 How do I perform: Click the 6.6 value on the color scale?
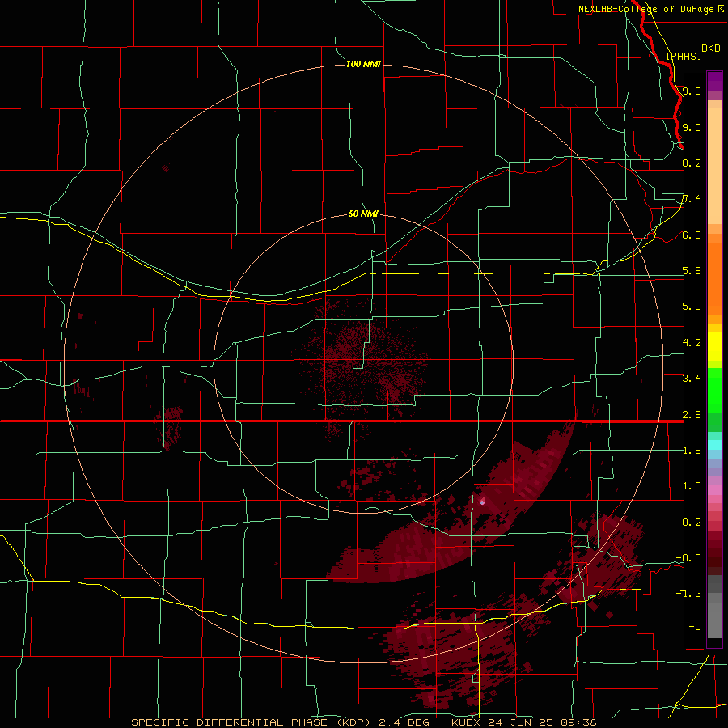coord(692,235)
